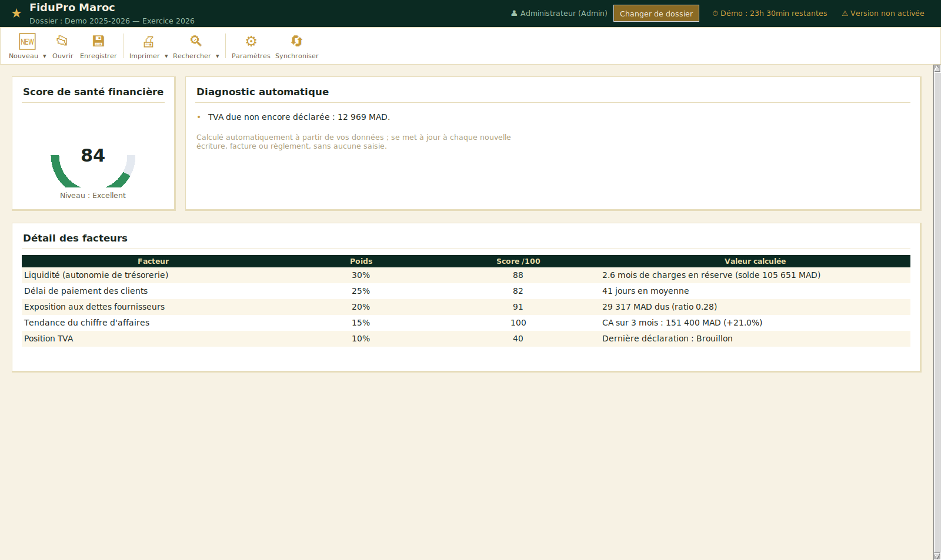The width and height of the screenshot is (941, 560).
Task: Click the Rechercher magnifier icon
Action: (x=196, y=41)
